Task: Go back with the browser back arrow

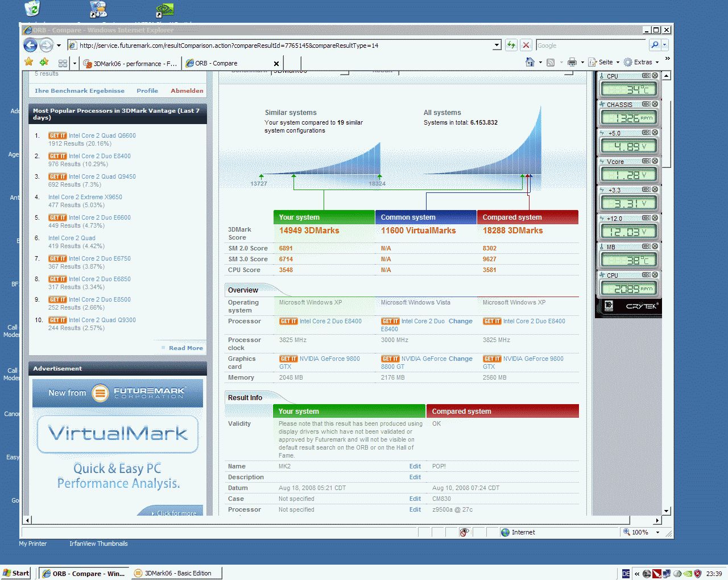Action: 31,46
